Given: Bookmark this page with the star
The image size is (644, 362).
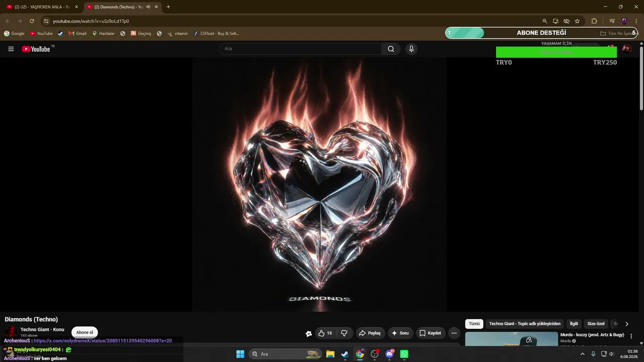Looking at the screenshot, I should (x=577, y=21).
